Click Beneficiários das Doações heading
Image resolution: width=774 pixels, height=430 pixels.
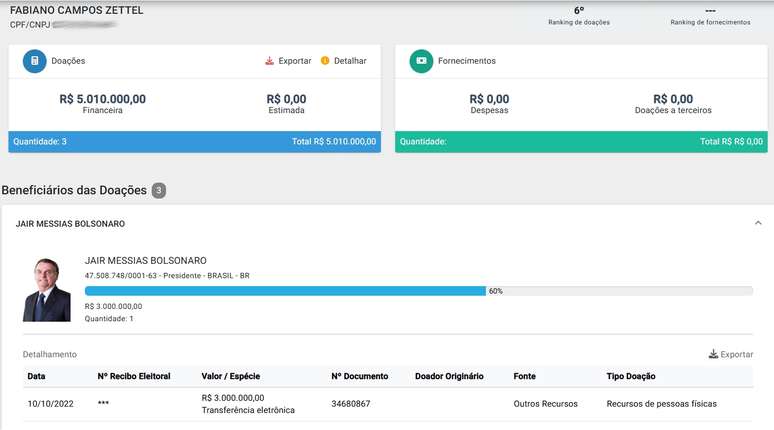74,190
